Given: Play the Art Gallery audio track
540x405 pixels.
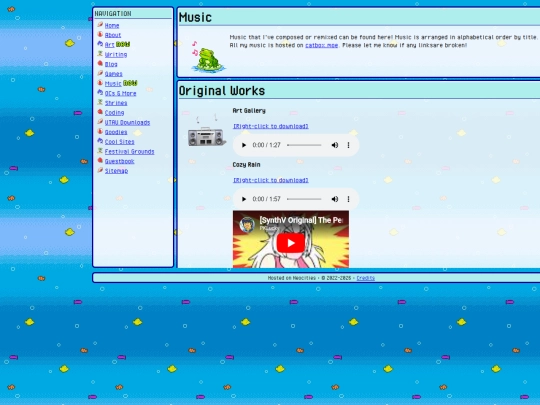Looking at the screenshot, I should (x=244, y=145).
